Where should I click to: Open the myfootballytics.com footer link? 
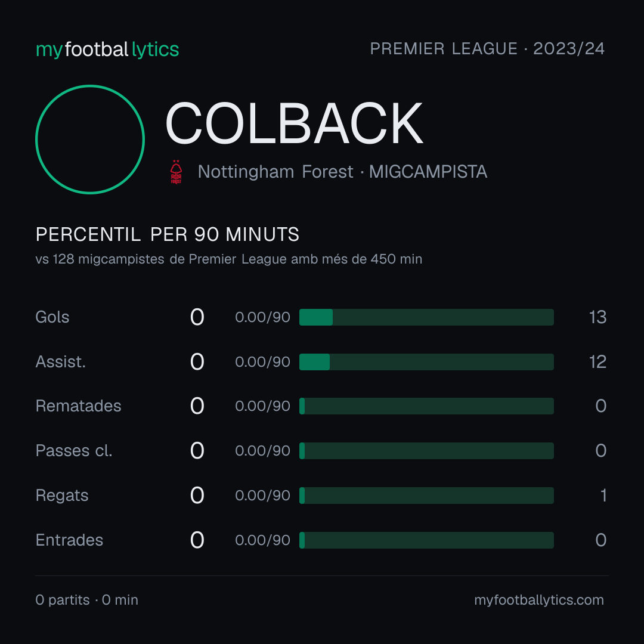pos(539,600)
